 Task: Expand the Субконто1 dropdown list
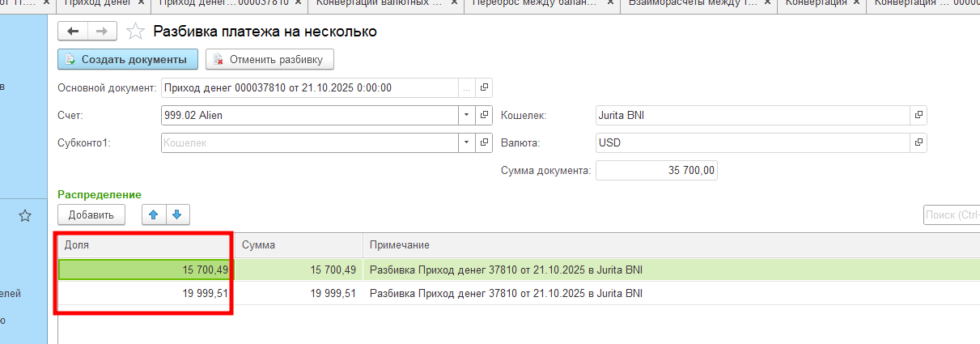pos(466,142)
